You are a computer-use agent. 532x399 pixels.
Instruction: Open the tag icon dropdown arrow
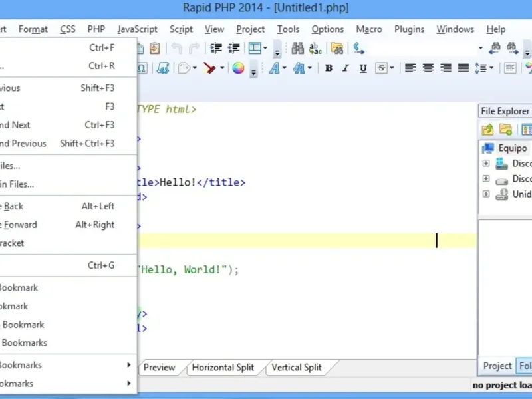[x=195, y=68]
